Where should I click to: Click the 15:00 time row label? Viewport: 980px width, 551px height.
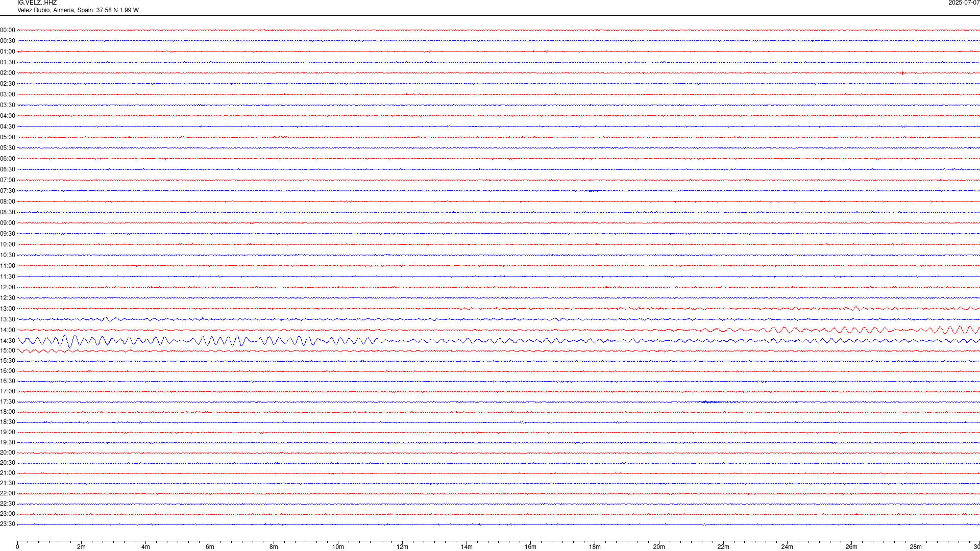(x=8, y=350)
